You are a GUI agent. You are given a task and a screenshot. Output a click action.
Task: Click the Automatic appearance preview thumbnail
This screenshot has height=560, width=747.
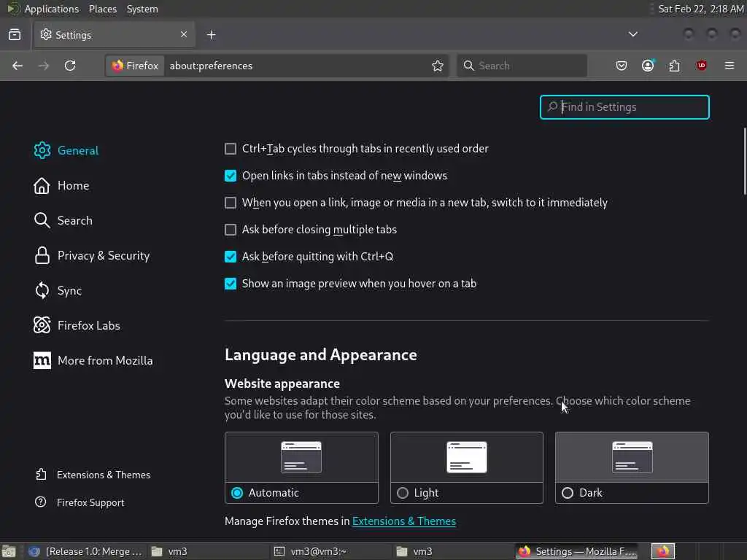pyautogui.click(x=301, y=457)
